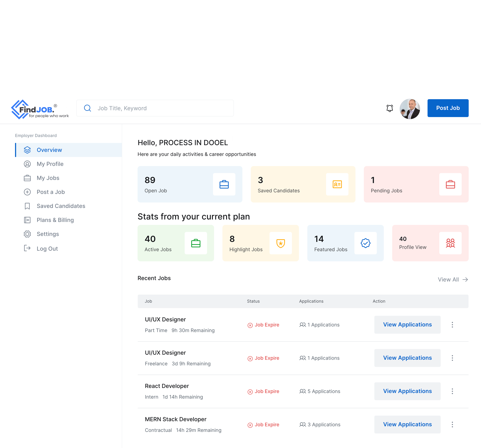Screen dimensions: 481x448
Task: Open Saved Candidates in the sidebar
Action: pyautogui.click(x=68, y=206)
